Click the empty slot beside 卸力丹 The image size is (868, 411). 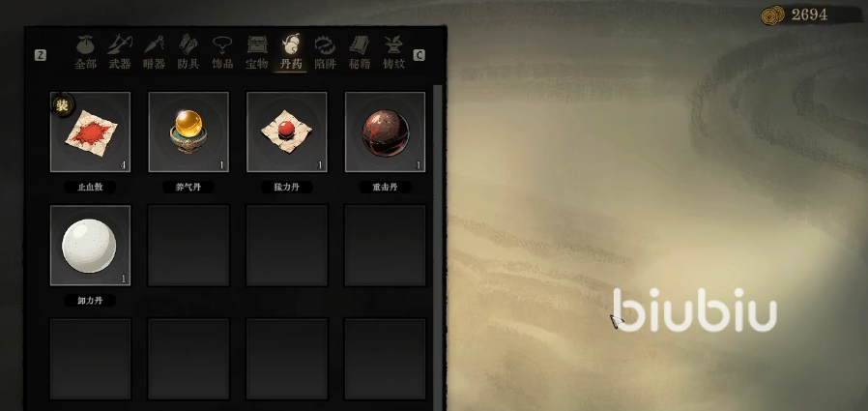[188, 246]
